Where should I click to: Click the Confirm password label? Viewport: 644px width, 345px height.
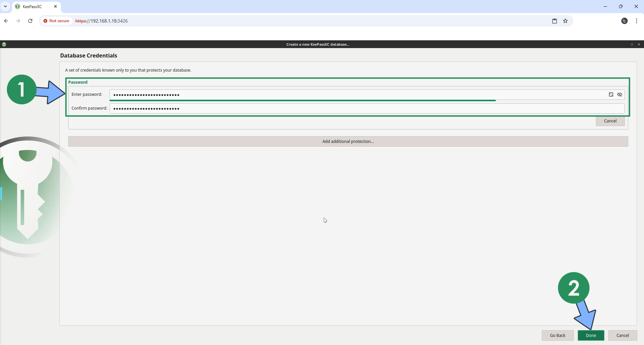pyautogui.click(x=89, y=108)
